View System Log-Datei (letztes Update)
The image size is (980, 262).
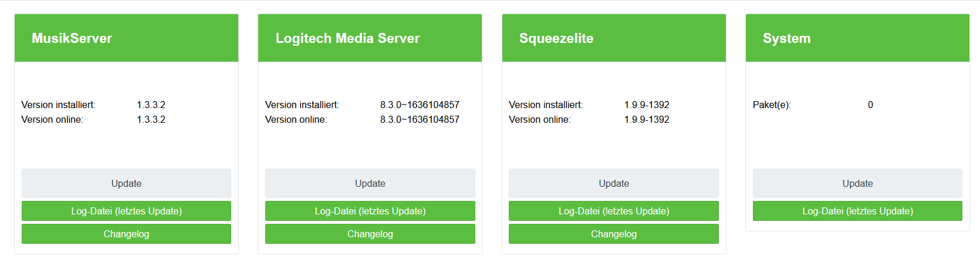pos(857,211)
